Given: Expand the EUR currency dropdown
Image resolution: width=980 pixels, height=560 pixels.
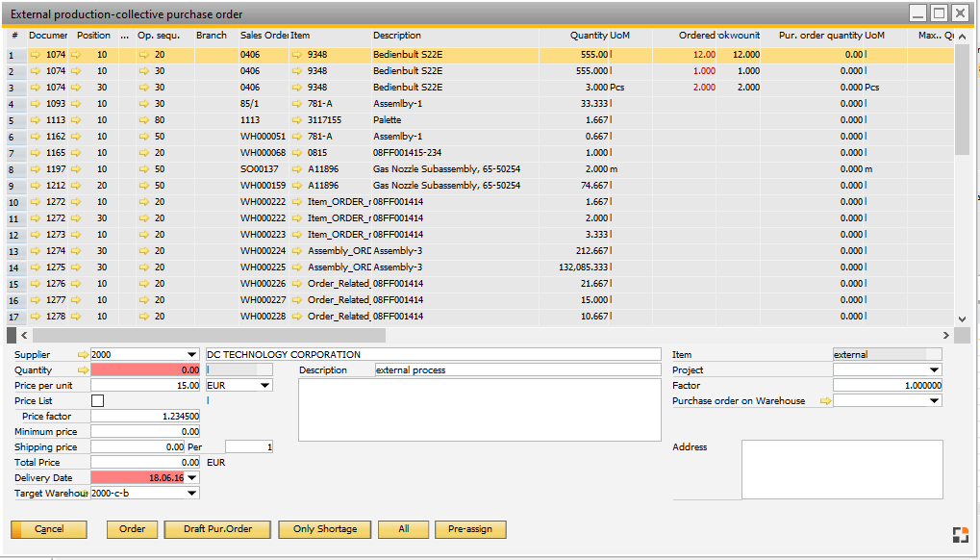Looking at the screenshot, I should click(264, 386).
